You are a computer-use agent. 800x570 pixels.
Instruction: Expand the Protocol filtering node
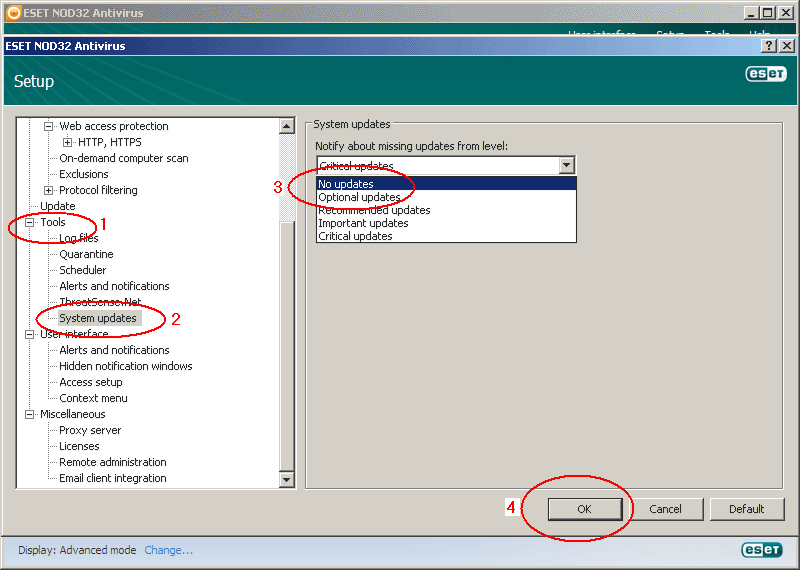click(48, 190)
